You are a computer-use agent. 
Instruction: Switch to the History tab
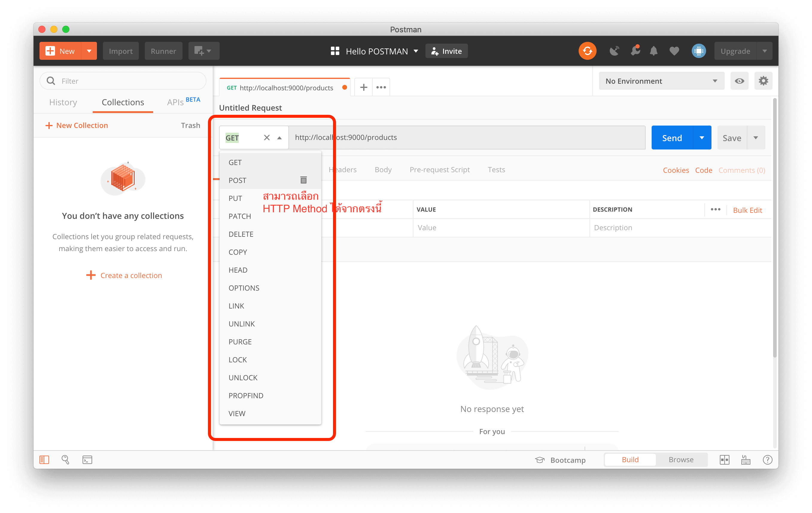click(x=63, y=103)
